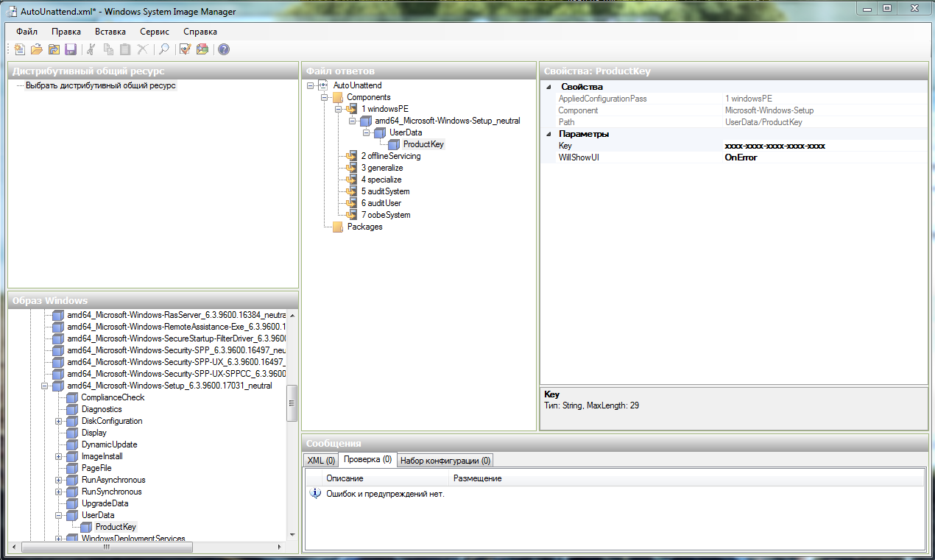Expand the RunSynchronous node
935x560 pixels.
(58, 492)
